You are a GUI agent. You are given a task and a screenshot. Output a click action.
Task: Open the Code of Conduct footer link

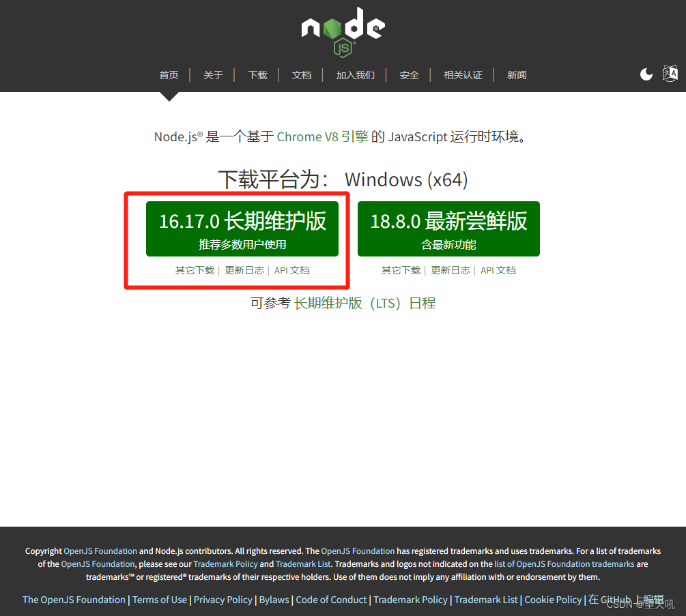pos(331,600)
